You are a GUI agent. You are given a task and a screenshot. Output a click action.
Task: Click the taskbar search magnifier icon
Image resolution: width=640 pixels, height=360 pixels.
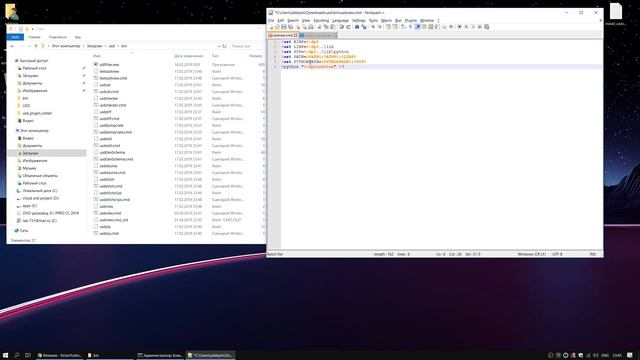pyautogui.click(x=17, y=356)
